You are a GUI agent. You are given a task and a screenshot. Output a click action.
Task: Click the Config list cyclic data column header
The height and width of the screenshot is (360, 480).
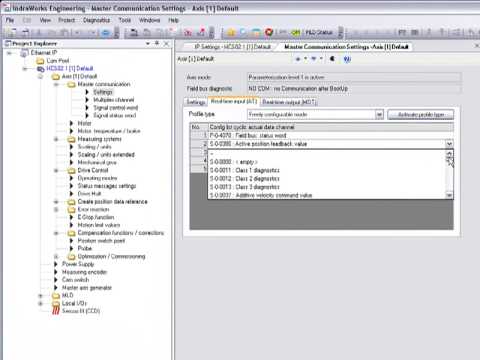click(x=331, y=127)
